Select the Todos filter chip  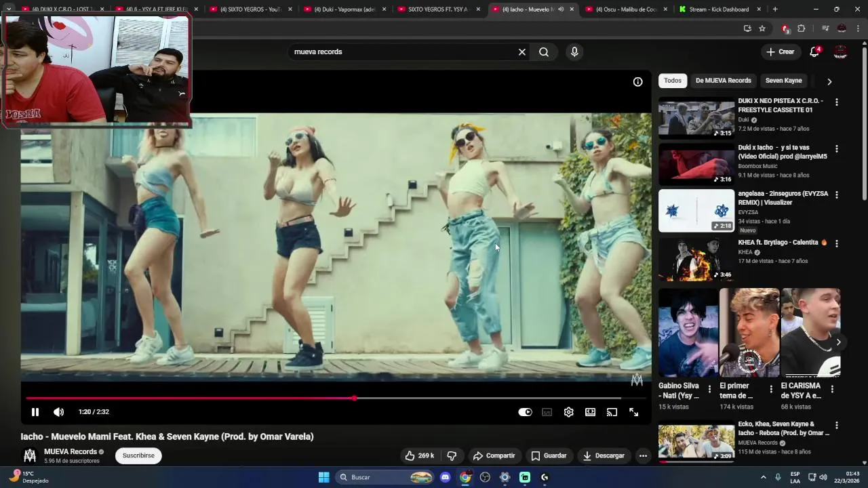673,81
